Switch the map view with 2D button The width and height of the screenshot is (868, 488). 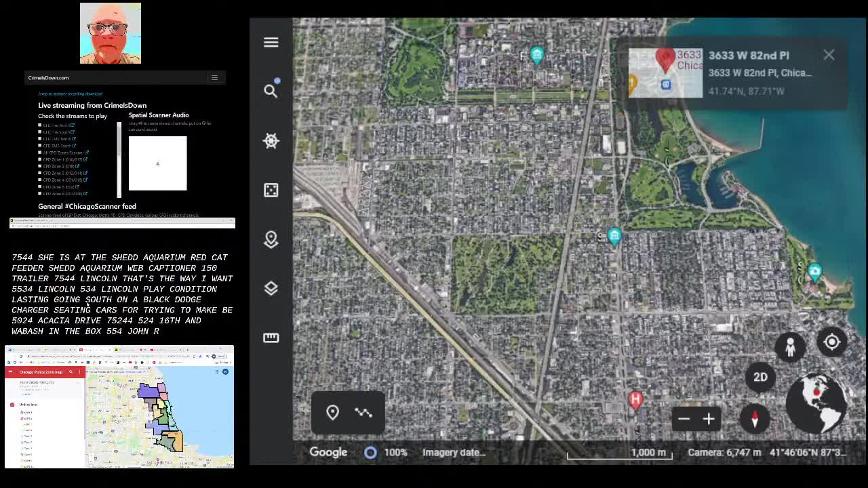coord(760,378)
